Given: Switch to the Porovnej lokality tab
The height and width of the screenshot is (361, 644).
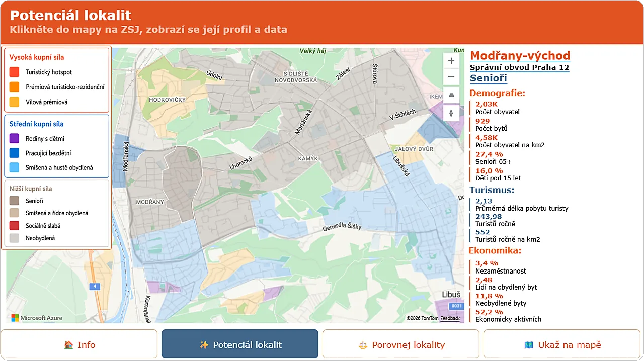Looking at the screenshot, I should 401,344.
